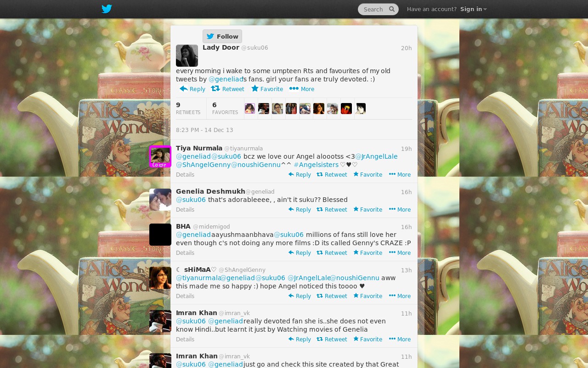Viewport: 588px width, 368px height.
Task: View the 6 Favorites count
Action: click(x=225, y=109)
